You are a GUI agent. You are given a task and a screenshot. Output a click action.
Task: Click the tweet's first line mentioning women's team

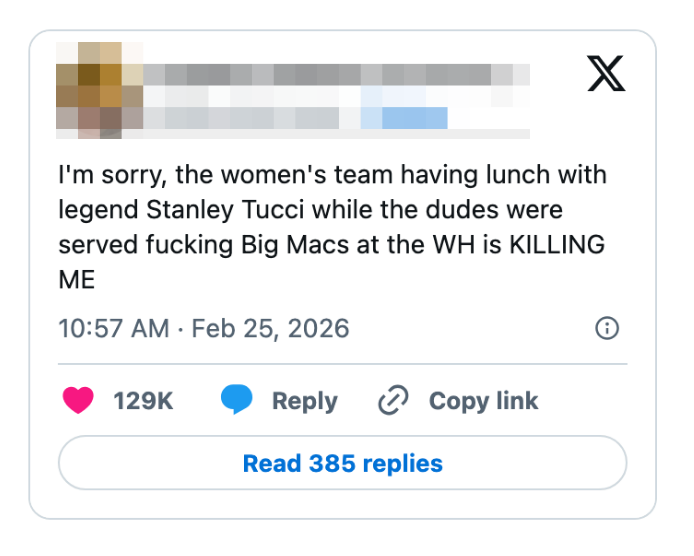(x=332, y=176)
